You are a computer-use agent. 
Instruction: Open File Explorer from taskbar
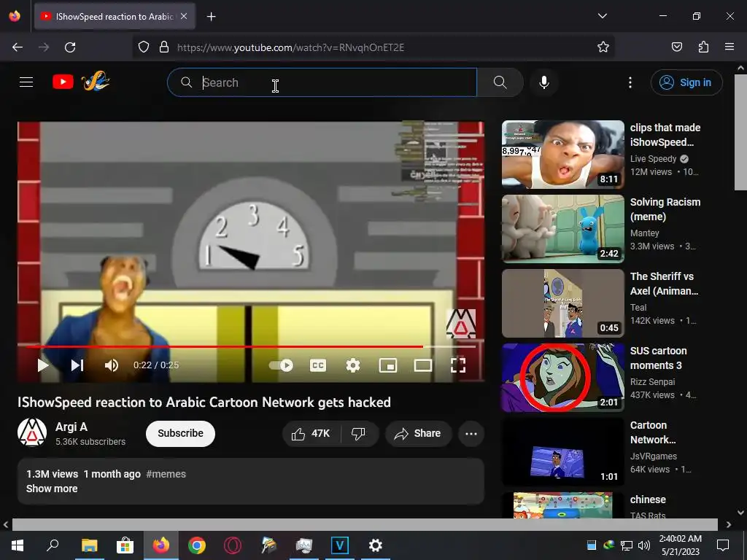coord(89,545)
